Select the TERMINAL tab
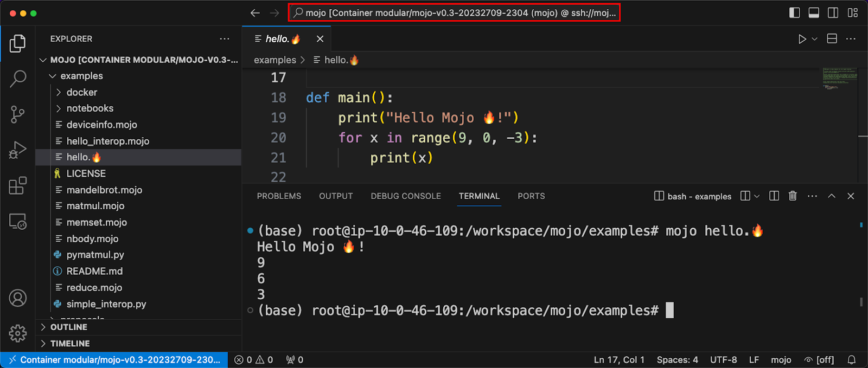868x368 pixels. tap(479, 196)
